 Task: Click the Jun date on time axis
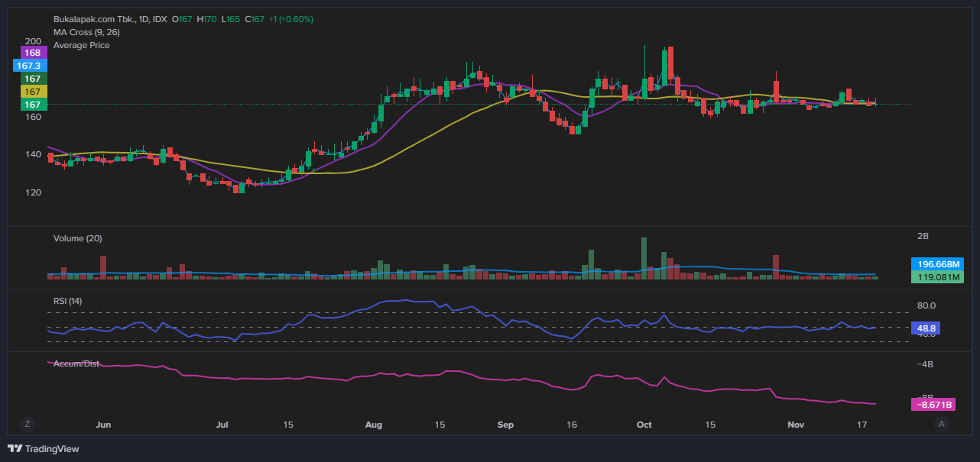[104, 424]
